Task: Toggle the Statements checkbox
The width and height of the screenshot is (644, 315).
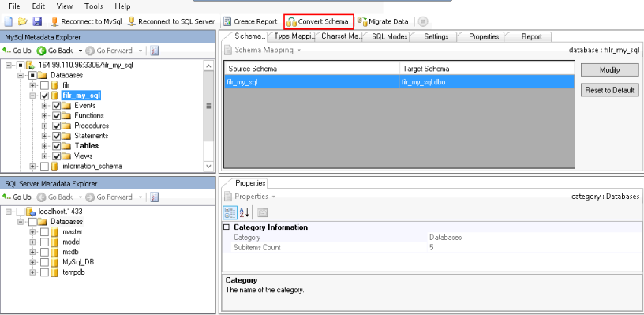Action: coord(57,136)
